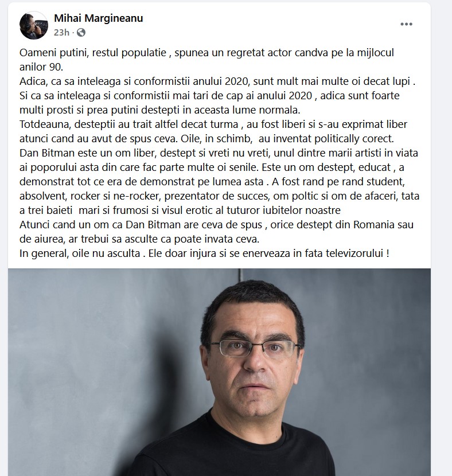Visit the Mihai Margineanu profile name link
The image size is (452, 476).
tap(98, 18)
